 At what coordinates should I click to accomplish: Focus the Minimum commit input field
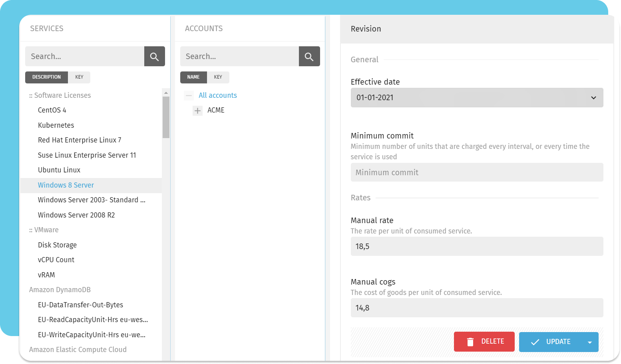[476, 172]
